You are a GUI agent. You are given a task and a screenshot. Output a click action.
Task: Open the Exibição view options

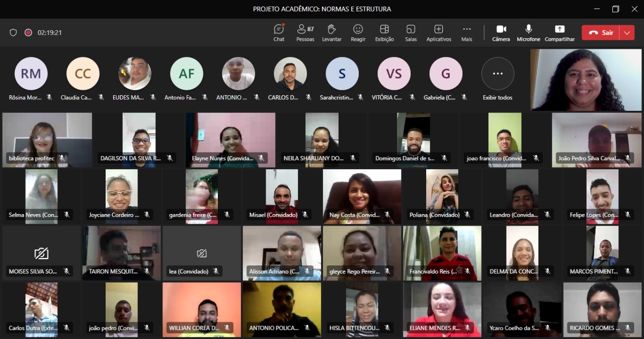384,33
